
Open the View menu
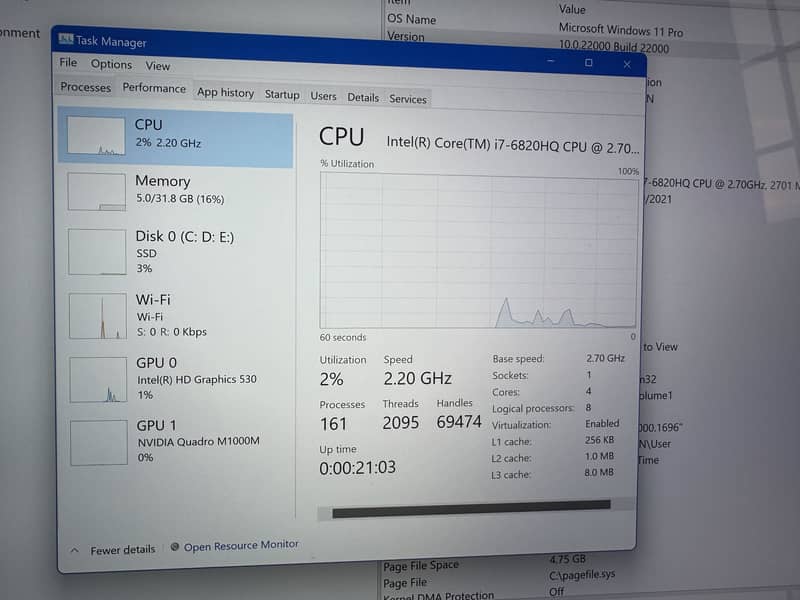click(x=157, y=64)
